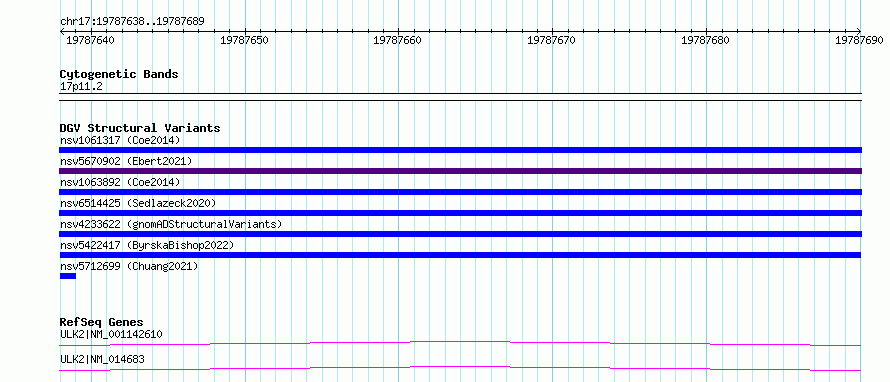Click the chr17:19787638..19787689 region label

click(132, 21)
